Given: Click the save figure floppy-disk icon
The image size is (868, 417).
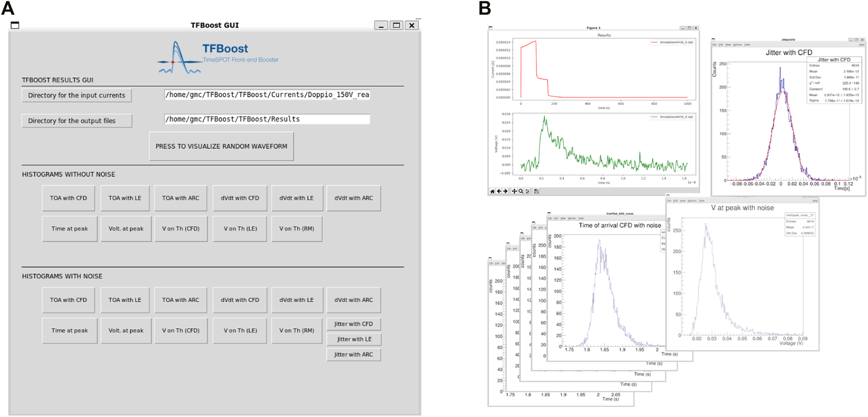Looking at the screenshot, I should (x=536, y=191).
